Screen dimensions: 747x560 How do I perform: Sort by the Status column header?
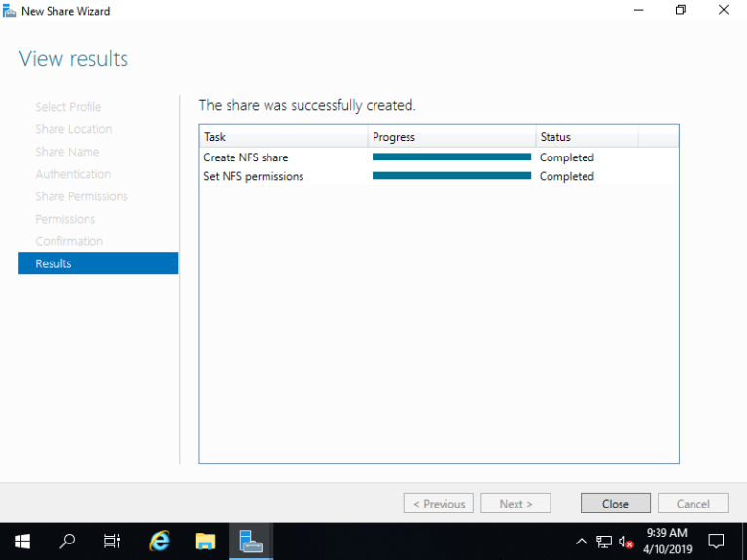[x=587, y=137]
